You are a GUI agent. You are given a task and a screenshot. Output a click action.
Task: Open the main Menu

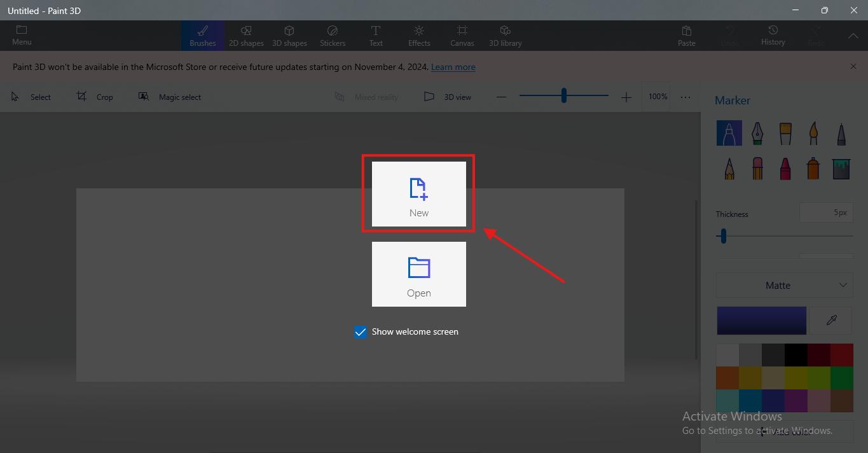click(x=22, y=36)
